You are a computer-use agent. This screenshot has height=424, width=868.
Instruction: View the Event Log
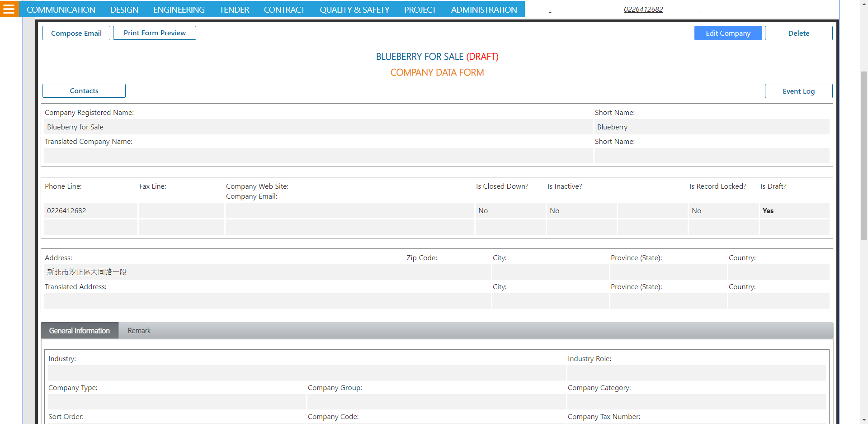[798, 91]
